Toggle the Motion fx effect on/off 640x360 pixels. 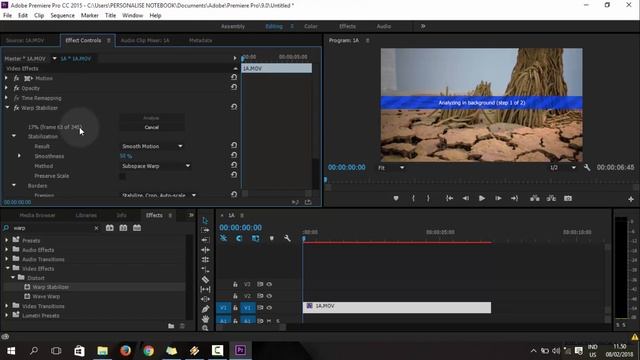click(x=16, y=78)
